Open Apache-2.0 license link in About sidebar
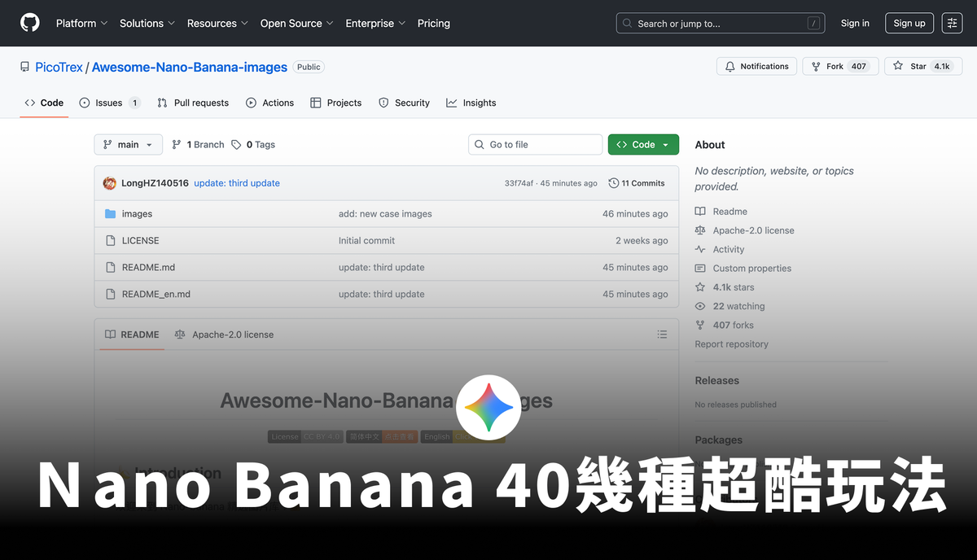 pyautogui.click(x=745, y=230)
